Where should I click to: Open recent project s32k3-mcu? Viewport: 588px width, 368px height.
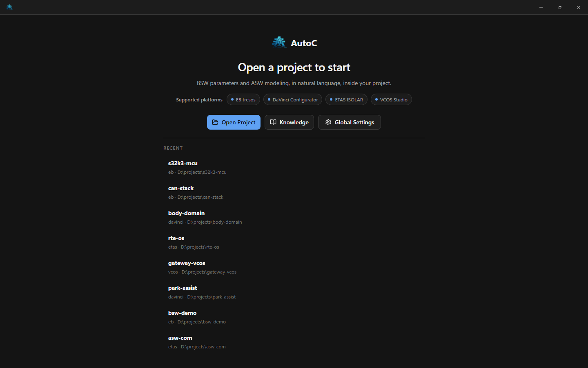[294, 167]
